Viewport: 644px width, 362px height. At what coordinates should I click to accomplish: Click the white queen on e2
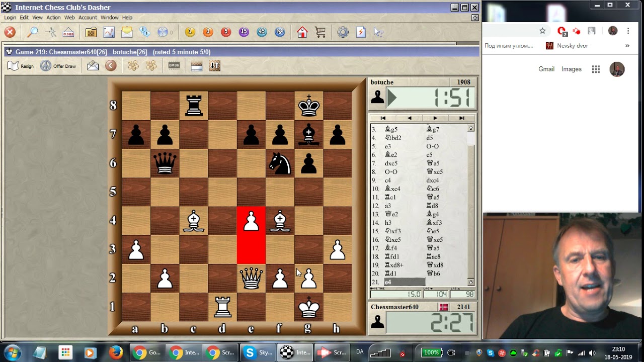point(251,278)
